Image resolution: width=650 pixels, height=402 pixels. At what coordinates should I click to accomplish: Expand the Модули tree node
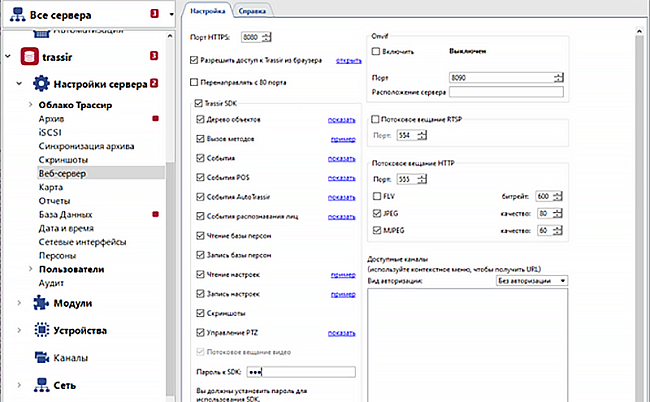point(19,303)
